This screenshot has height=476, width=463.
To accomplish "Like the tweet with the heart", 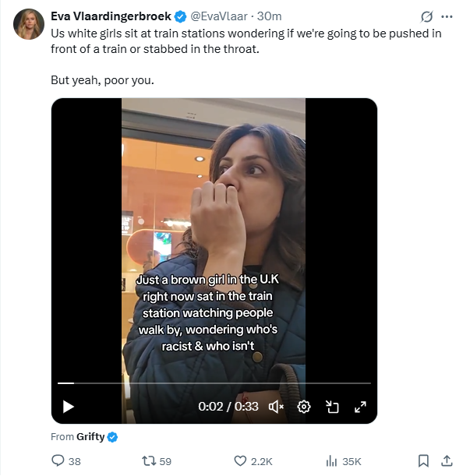I will tap(240, 461).
